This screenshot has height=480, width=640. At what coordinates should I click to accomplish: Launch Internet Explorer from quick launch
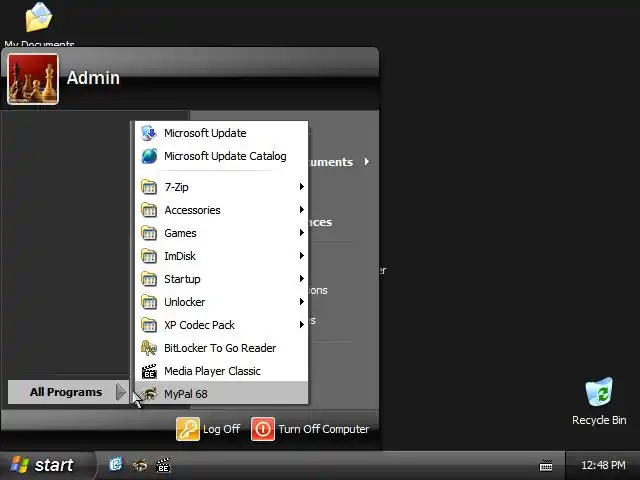116,464
